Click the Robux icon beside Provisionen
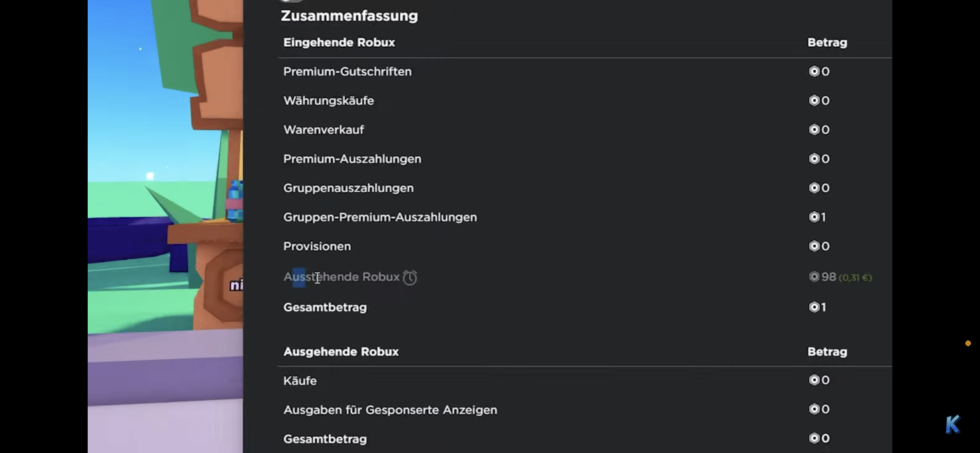Viewport: 980px width, 453px height. coord(814,246)
